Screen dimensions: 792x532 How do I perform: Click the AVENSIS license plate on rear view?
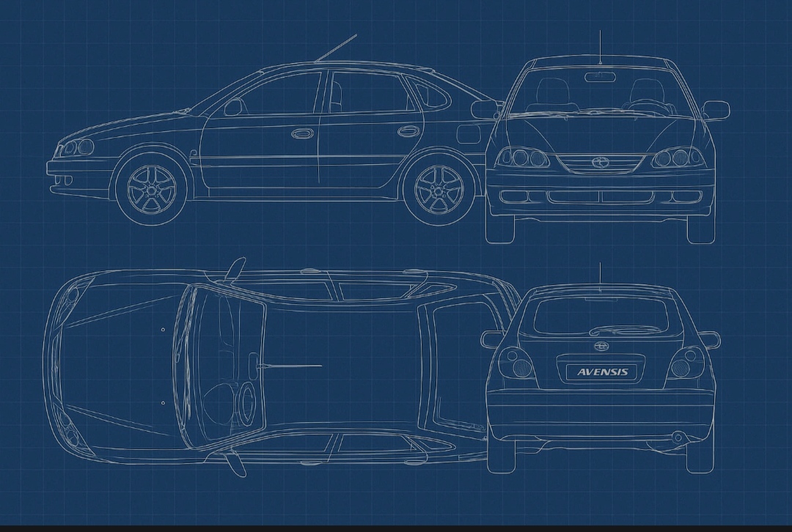(x=602, y=372)
